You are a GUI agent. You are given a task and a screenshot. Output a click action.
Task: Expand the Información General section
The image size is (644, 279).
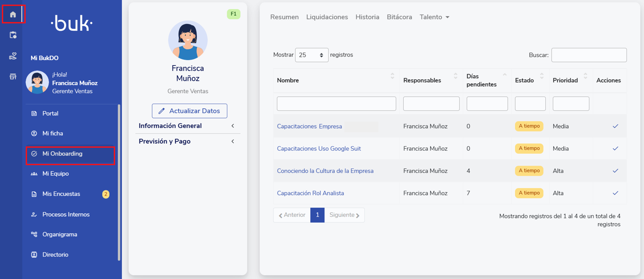pyautogui.click(x=188, y=126)
